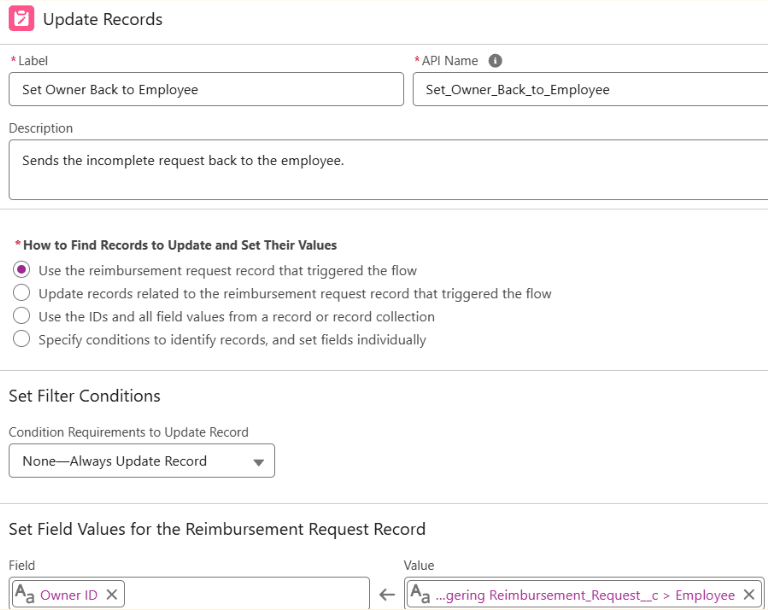Open the API Name info tooltip icon
This screenshot has width=768, height=610.
(x=495, y=61)
